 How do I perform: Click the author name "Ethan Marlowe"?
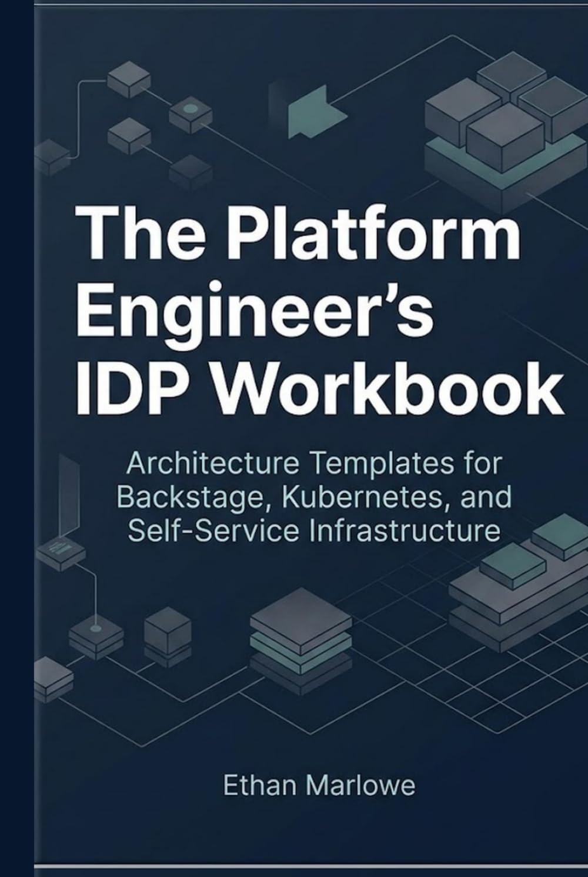pos(319,786)
